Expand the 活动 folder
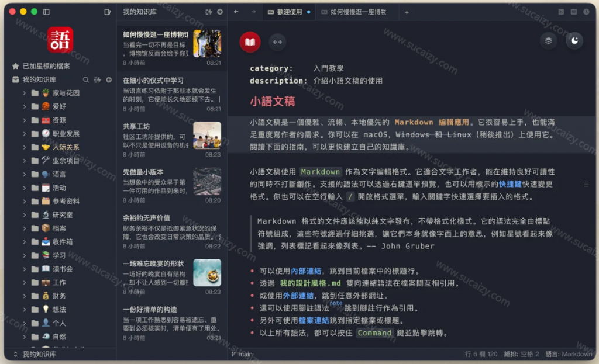Image resolution: width=599 pixels, height=364 pixels. pos(25,188)
